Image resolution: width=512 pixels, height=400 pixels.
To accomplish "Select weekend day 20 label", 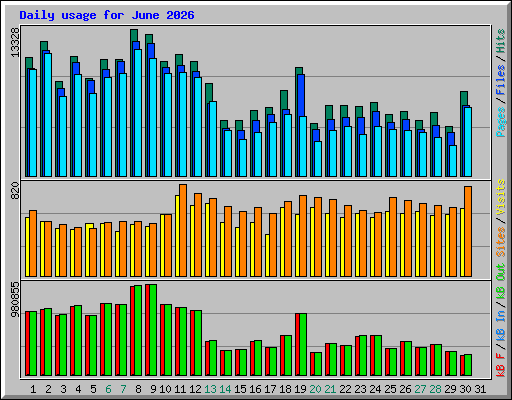I will point(315,389).
